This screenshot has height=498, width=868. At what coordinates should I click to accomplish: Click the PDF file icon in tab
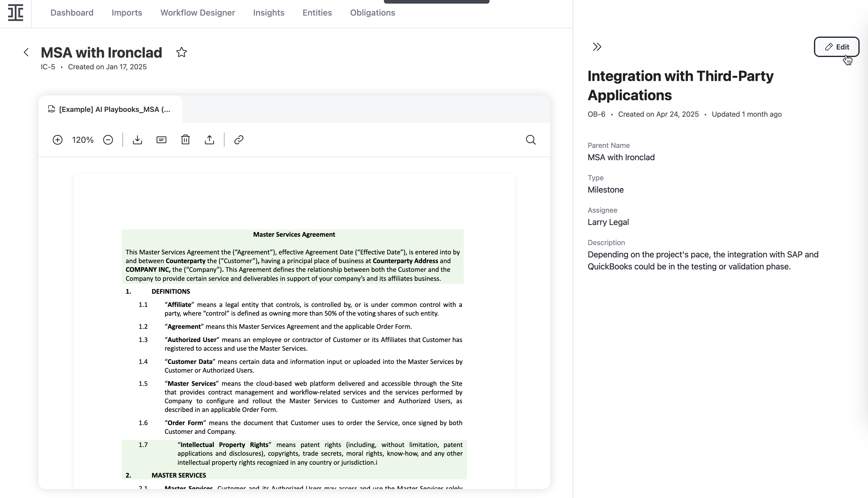coord(51,109)
